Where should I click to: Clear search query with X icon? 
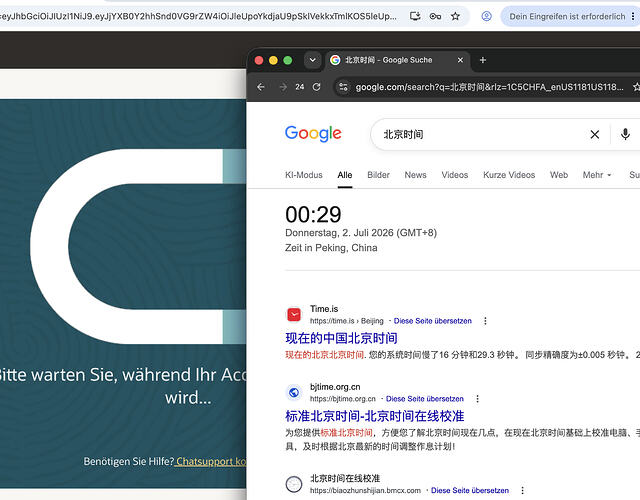[x=595, y=134]
